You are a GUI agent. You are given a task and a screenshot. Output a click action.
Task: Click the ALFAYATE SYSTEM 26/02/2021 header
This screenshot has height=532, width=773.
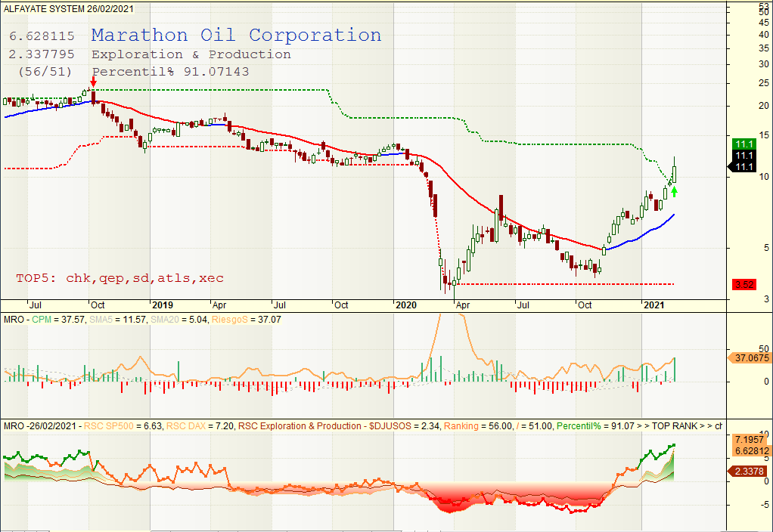(69, 8)
